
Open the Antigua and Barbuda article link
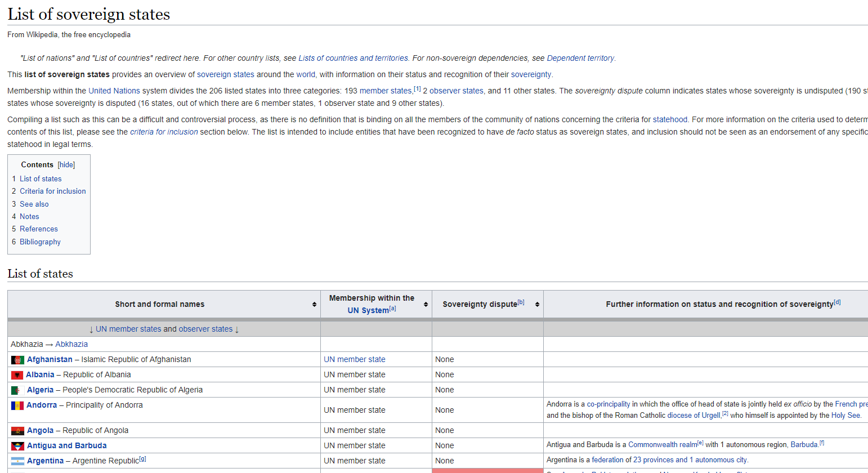coord(67,445)
